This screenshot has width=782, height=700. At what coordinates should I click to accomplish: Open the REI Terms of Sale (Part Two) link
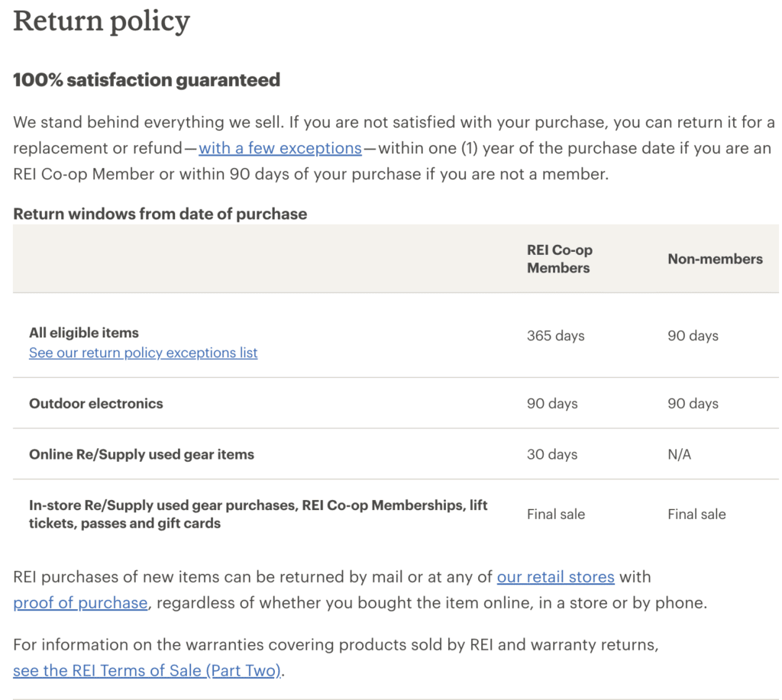coord(147,670)
